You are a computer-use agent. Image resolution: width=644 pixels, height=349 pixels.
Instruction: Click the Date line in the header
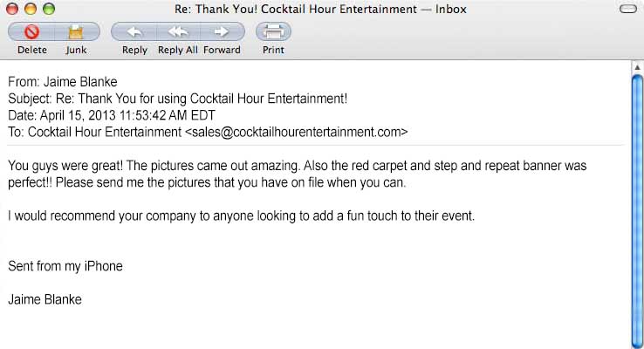pyautogui.click(x=112, y=116)
